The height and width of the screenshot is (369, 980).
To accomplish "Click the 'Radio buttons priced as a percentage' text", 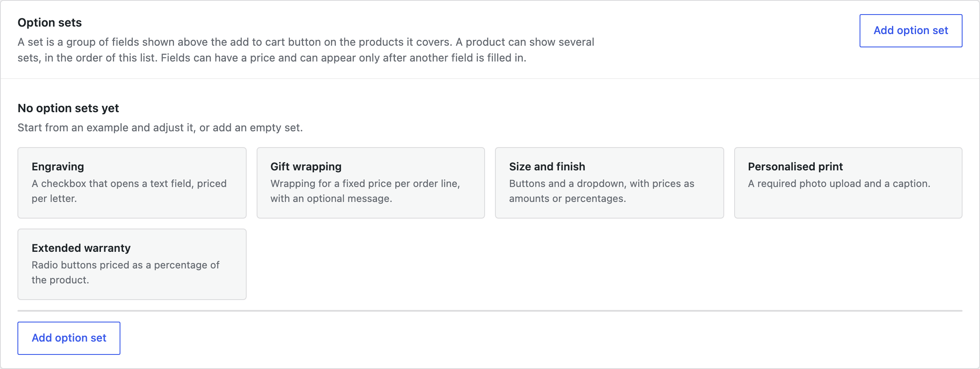I will [x=125, y=273].
